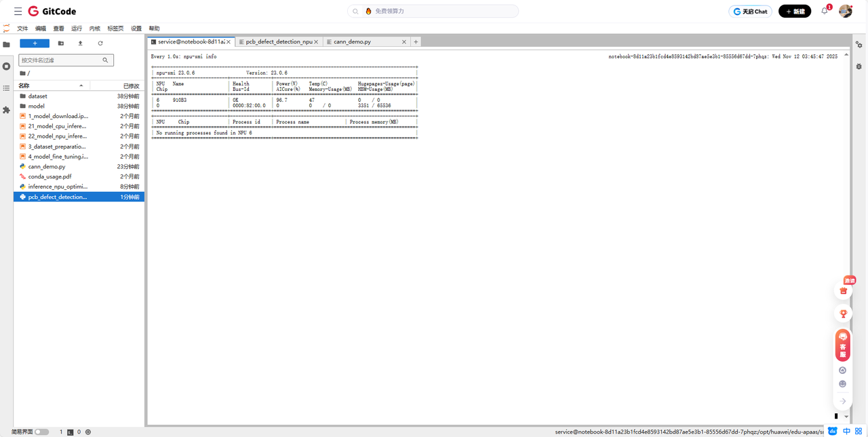Click the file name filter input
The width and height of the screenshot is (868, 437).
[x=61, y=60]
